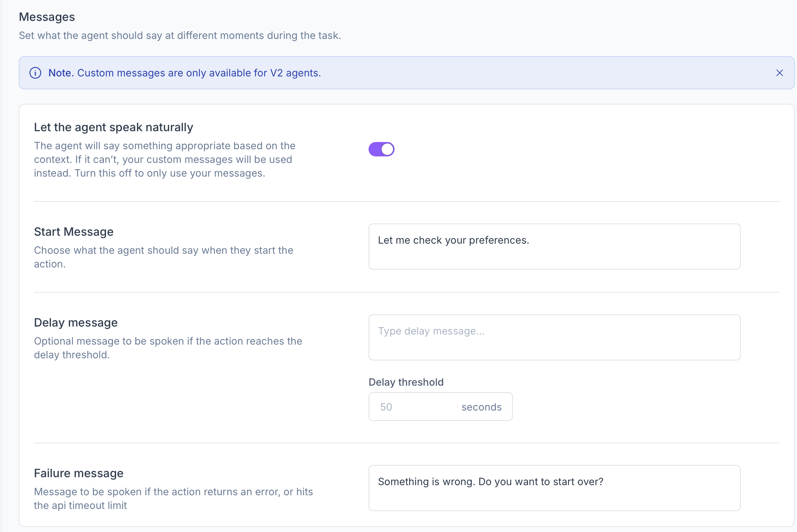This screenshot has width=797, height=532.
Task: Click the 'seconds' unit text in the threshold field
Action: pos(481,407)
